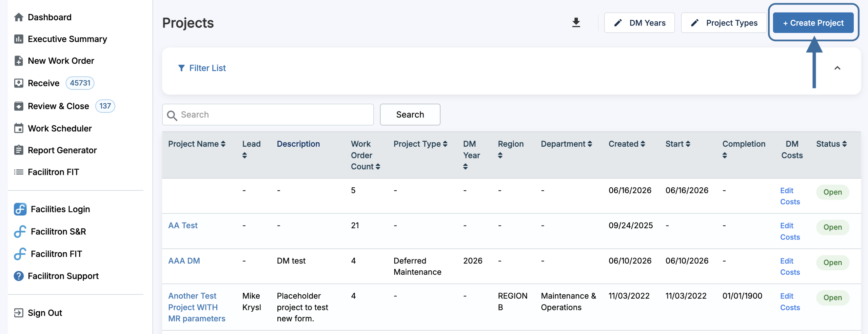Open the Dashboard home icon
This screenshot has width=868, height=334.
click(x=19, y=17)
